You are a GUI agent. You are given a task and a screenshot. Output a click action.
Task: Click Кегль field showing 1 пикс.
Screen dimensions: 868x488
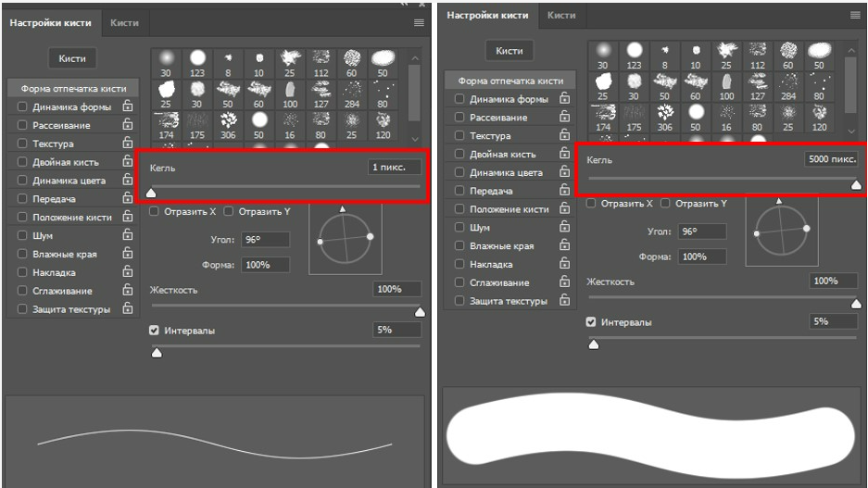click(x=394, y=167)
